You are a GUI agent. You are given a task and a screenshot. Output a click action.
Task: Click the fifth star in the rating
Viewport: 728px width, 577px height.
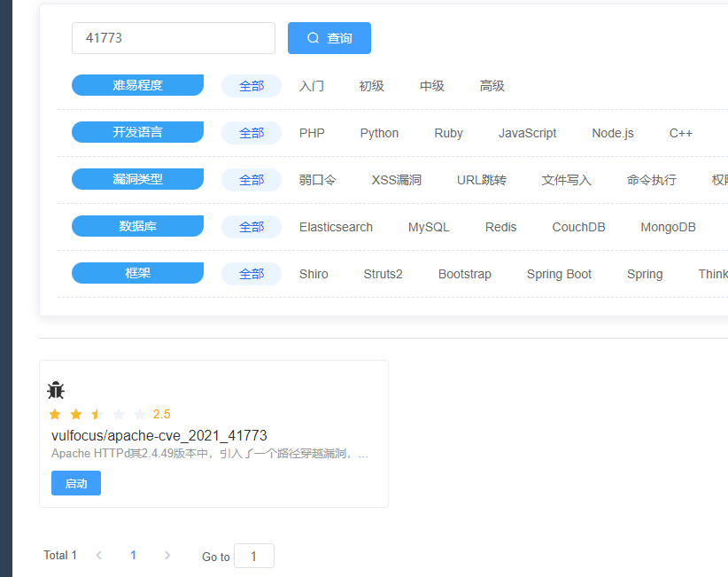[x=140, y=414]
